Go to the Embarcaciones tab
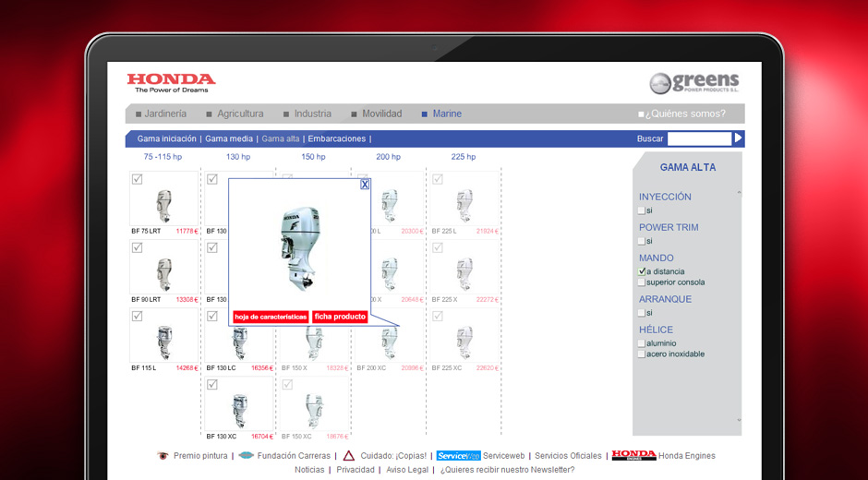This screenshot has width=868, height=480. click(x=337, y=138)
